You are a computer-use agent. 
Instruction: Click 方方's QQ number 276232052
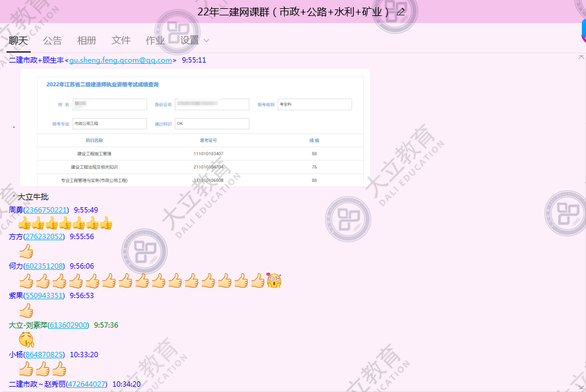click(44, 236)
